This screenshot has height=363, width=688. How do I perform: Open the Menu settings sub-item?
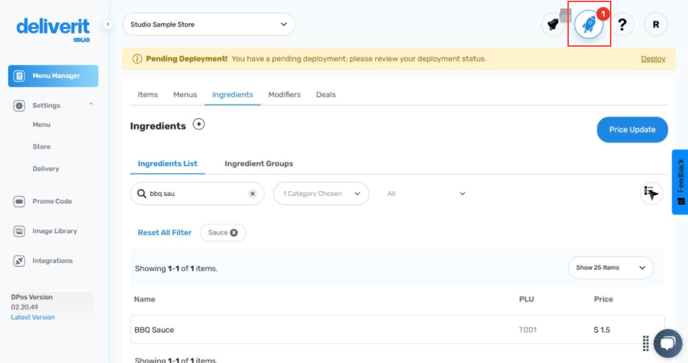click(x=41, y=125)
